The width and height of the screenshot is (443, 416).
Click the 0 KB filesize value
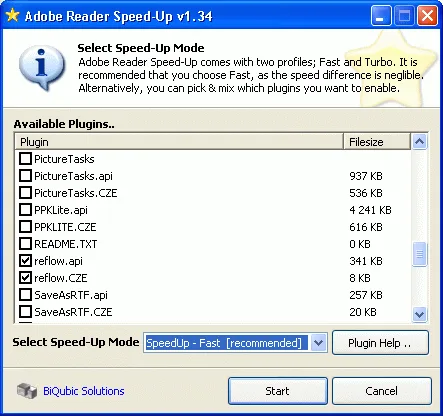(360, 244)
